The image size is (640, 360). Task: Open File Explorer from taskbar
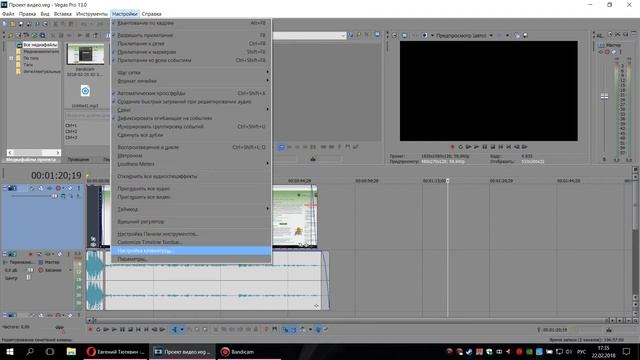tap(71, 351)
